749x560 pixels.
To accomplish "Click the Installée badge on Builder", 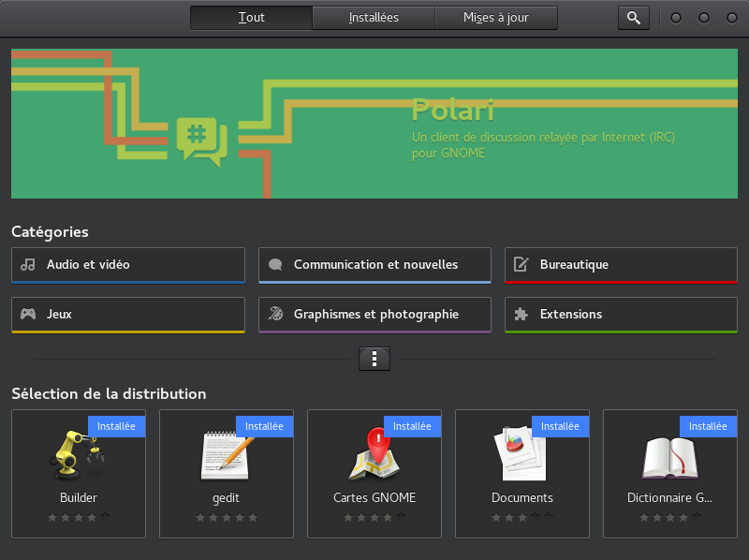I will 116,426.
